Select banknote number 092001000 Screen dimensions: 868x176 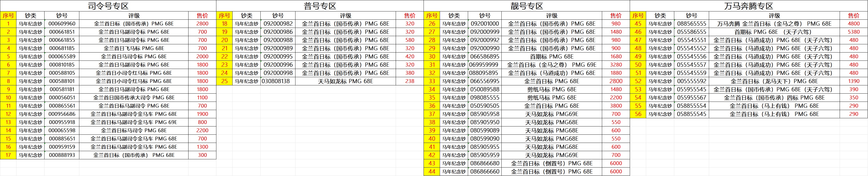[484, 24]
